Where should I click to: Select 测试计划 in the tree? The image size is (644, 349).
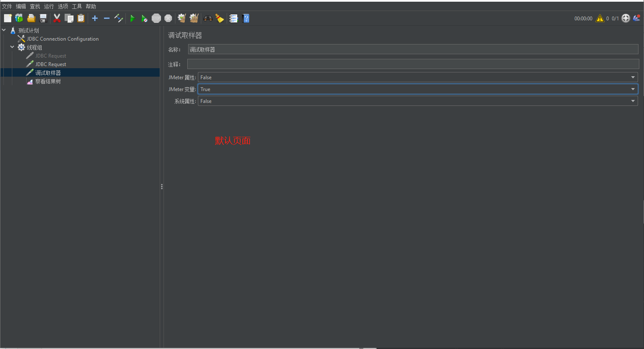tap(28, 30)
